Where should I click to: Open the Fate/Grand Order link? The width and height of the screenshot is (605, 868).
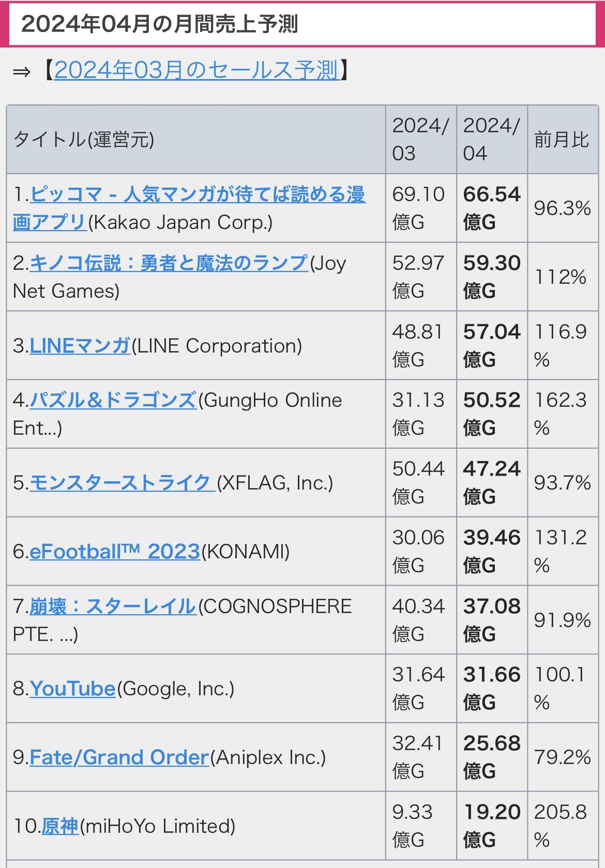tap(119, 757)
